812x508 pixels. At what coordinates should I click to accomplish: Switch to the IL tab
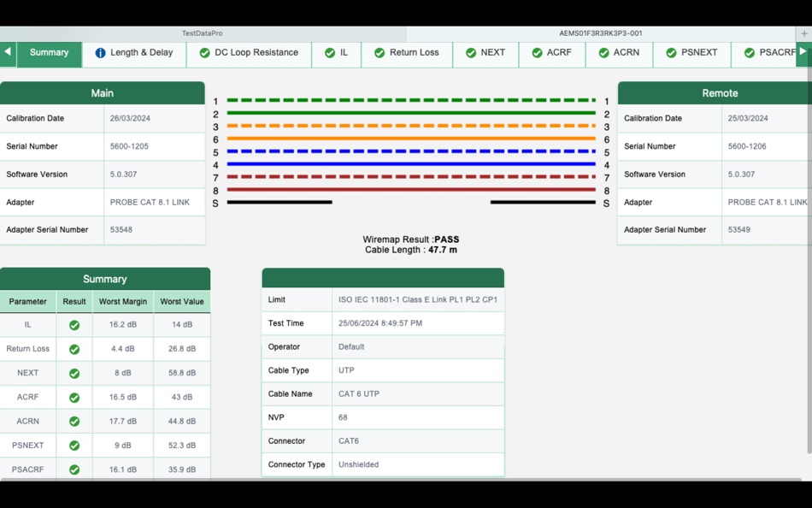tap(337, 54)
